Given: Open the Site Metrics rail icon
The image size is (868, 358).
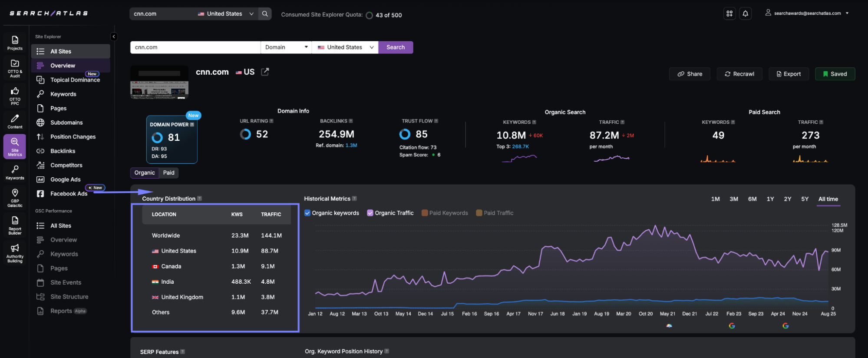Looking at the screenshot, I should 15,146.
